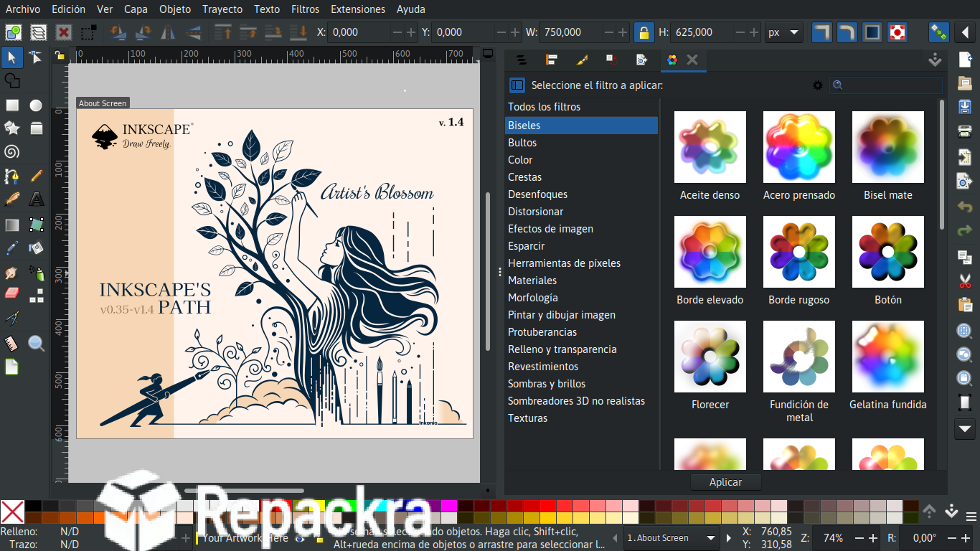Select the Star and polygon tool
The width and height of the screenshot is (980, 551).
coord(12,128)
